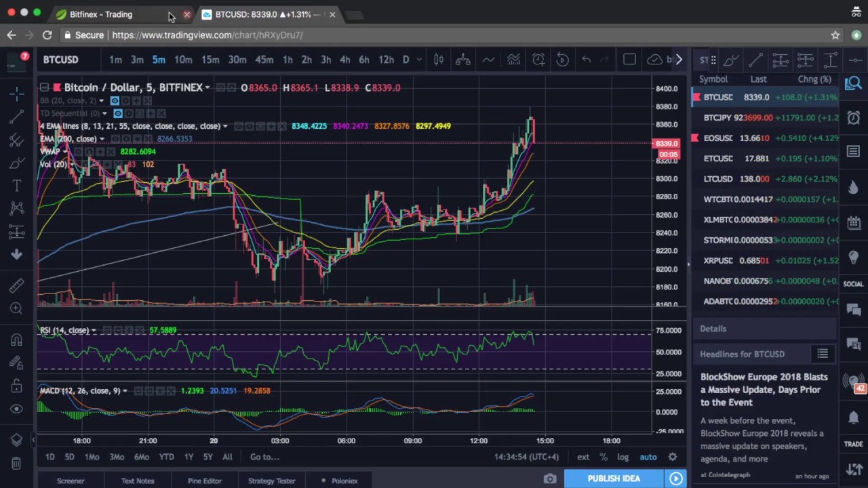Create an alert with the alarm icon
Screen dimensions: 868x488
click(538, 60)
